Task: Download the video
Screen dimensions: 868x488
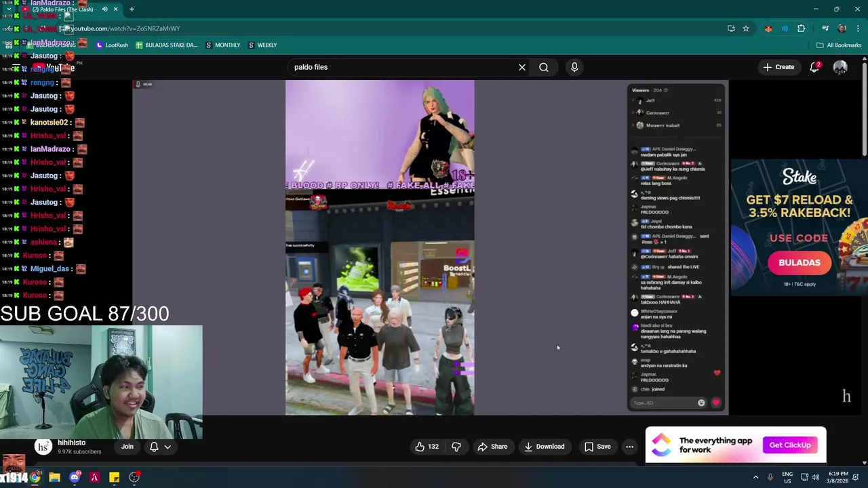Action: [545, 447]
